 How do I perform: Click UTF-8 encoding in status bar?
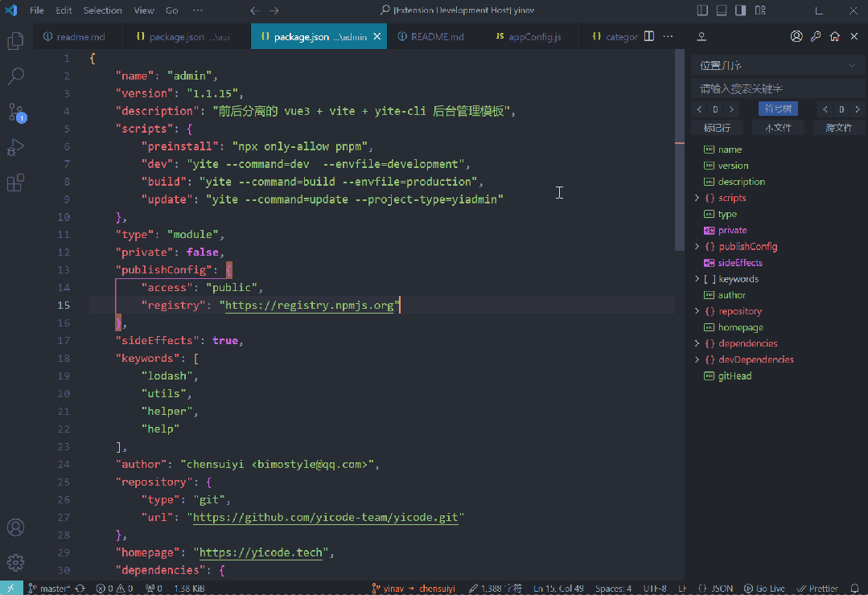(x=655, y=589)
